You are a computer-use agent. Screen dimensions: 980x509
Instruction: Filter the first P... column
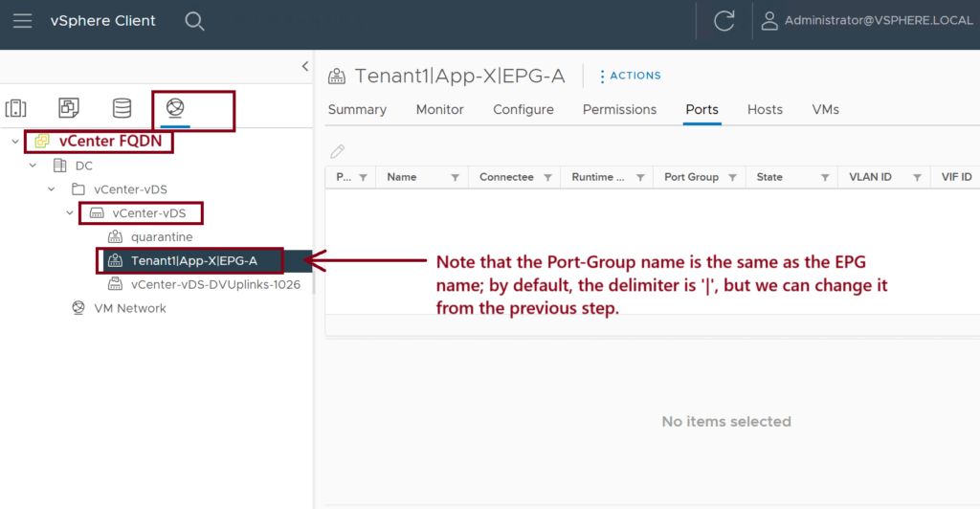coord(363,177)
